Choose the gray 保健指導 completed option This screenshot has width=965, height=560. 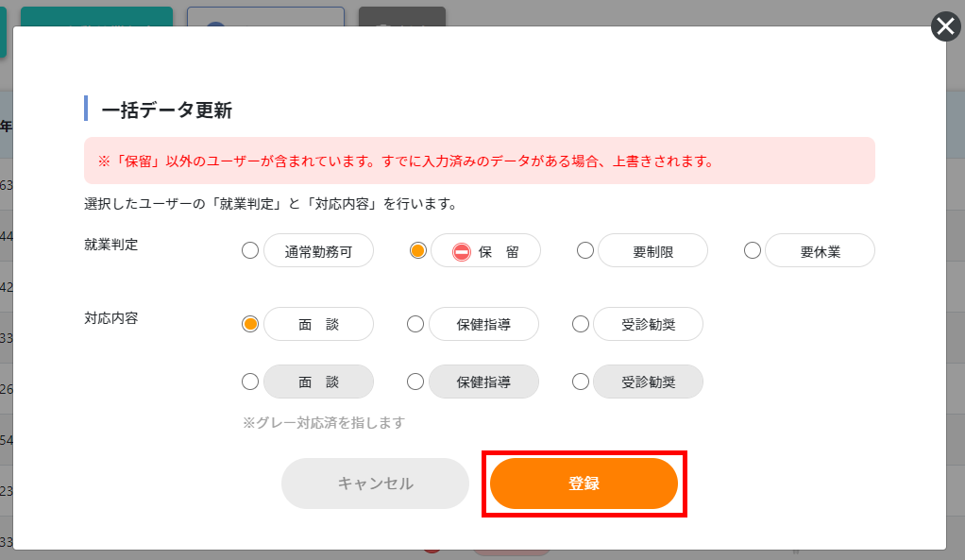pyautogui.click(x=415, y=382)
